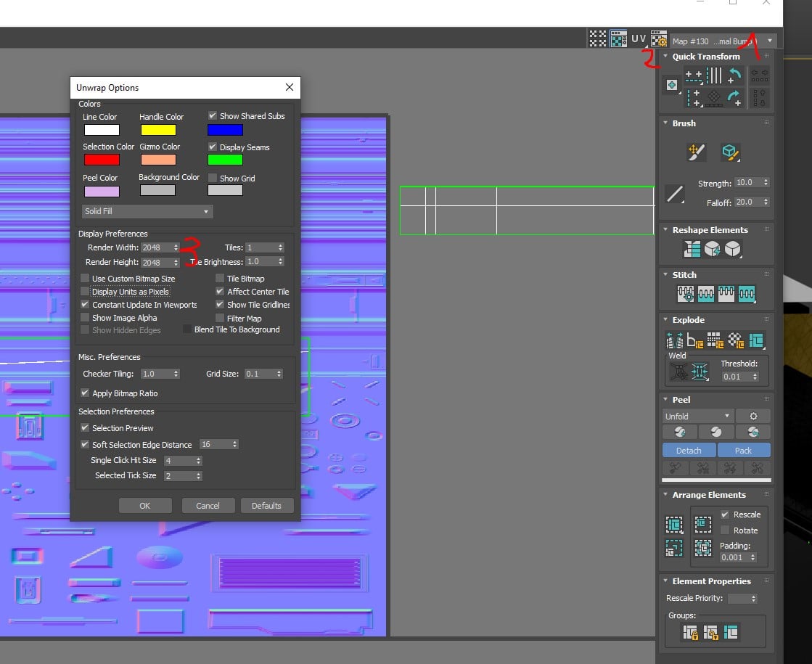Click the Peel Color lavender swatch
The width and height of the screenshot is (812, 664).
[x=102, y=191]
